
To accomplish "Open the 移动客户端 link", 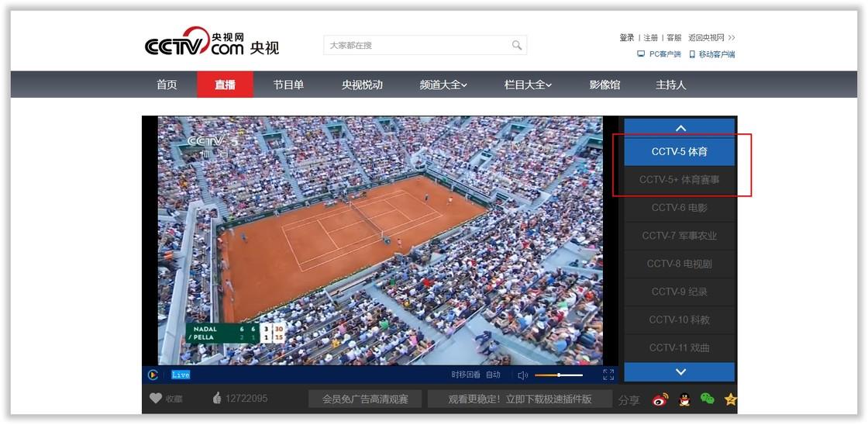I will click(712, 54).
